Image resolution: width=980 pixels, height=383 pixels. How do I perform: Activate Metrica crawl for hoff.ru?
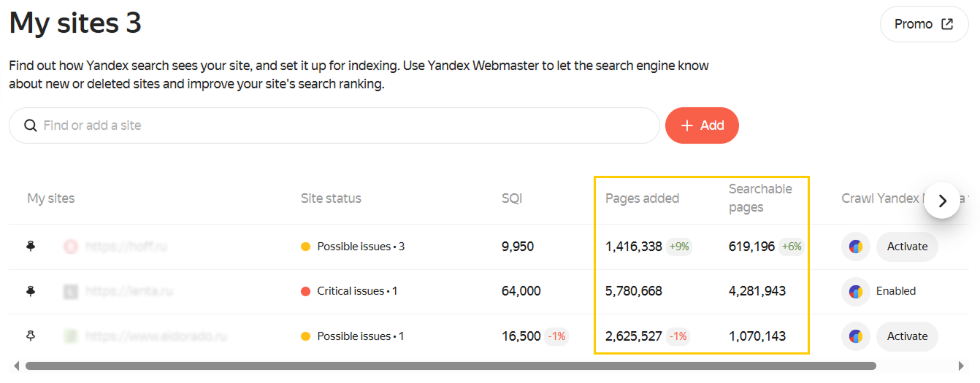pyautogui.click(x=907, y=247)
